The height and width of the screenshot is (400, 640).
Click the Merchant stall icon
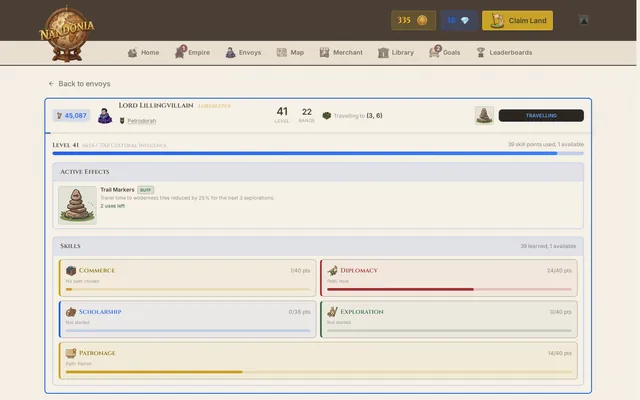[324, 52]
